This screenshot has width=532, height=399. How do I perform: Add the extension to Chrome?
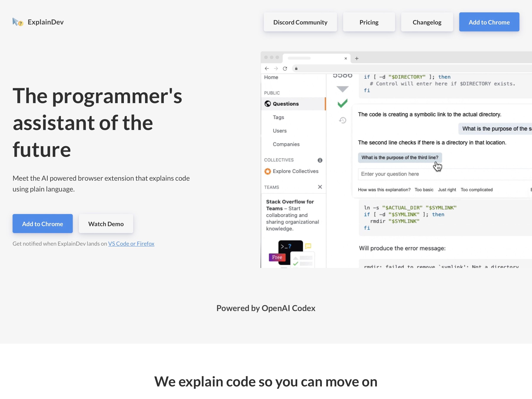[43, 223]
